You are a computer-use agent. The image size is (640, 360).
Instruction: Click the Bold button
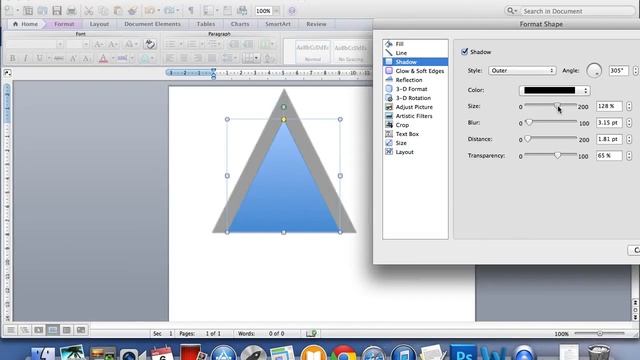(x=12, y=58)
